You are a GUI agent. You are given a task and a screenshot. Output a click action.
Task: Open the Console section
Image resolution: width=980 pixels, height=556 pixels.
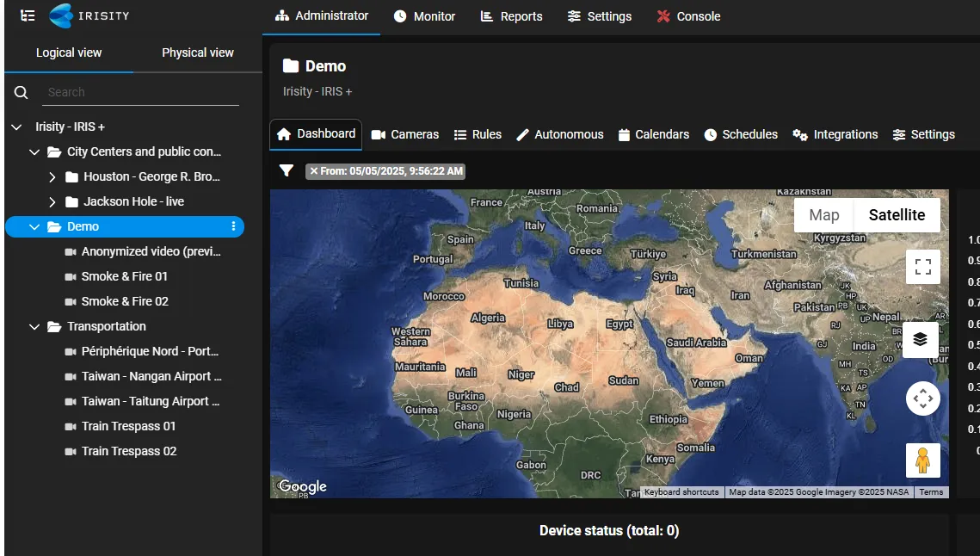[688, 16]
